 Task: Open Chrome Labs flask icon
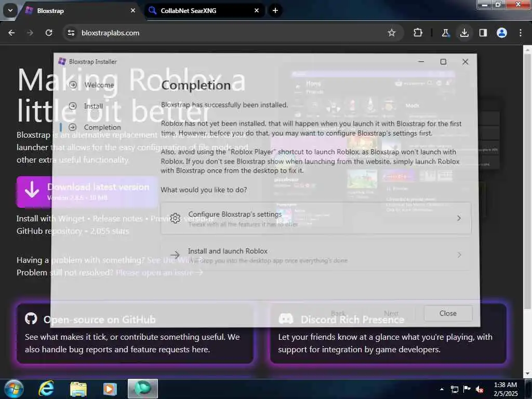(x=445, y=33)
